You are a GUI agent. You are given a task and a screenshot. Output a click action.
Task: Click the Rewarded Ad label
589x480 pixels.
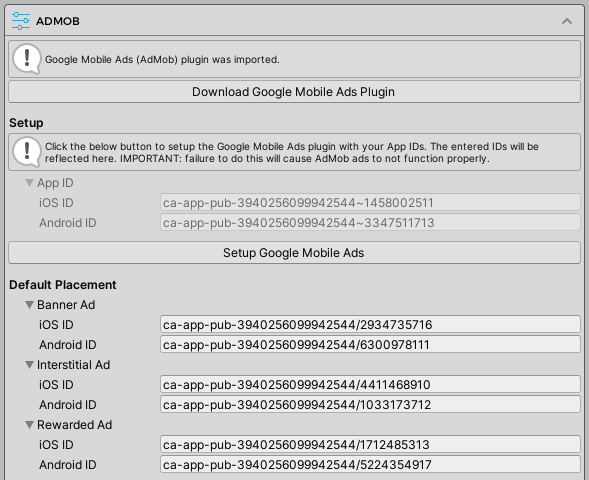click(74, 425)
